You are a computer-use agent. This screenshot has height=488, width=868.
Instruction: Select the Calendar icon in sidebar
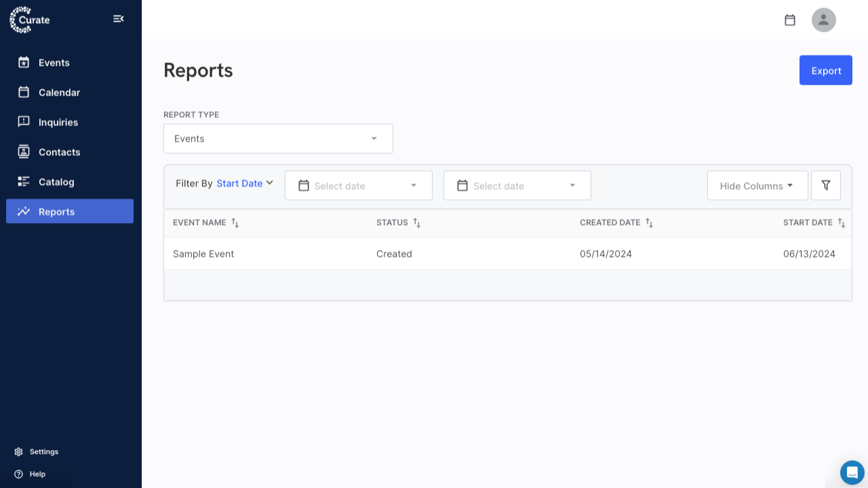coord(58,92)
